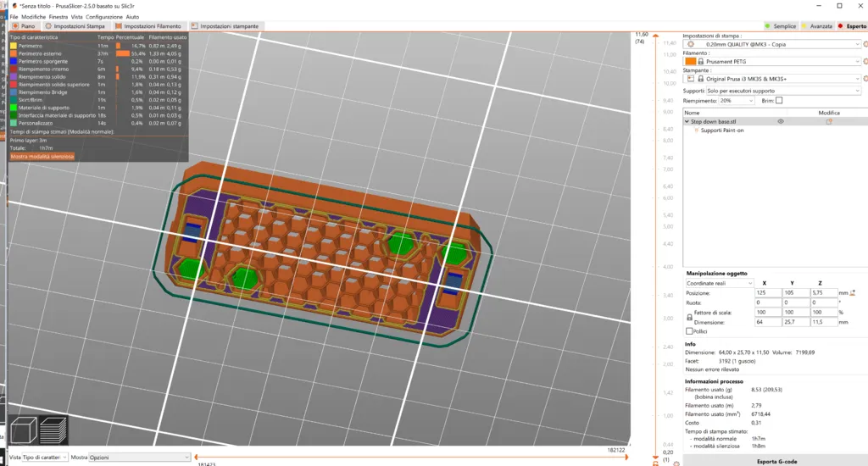
Task: Open the Filamento preset dropdown
Action: point(773,62)
